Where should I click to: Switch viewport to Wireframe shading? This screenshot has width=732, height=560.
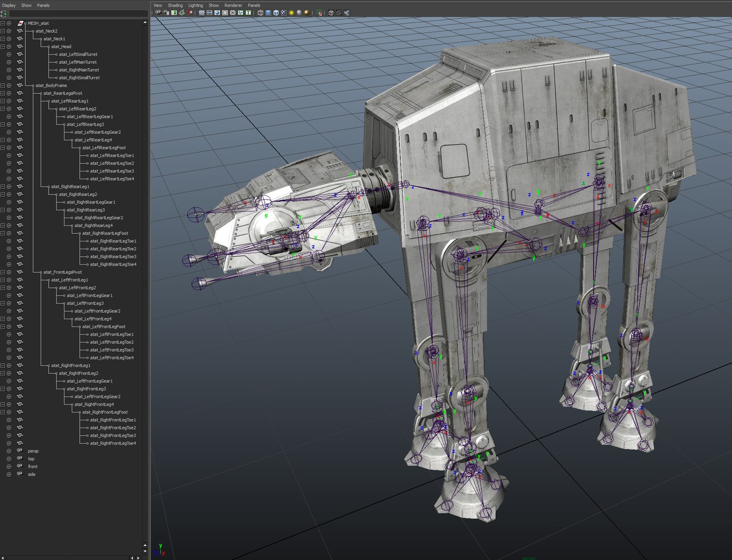click(260, 12)
